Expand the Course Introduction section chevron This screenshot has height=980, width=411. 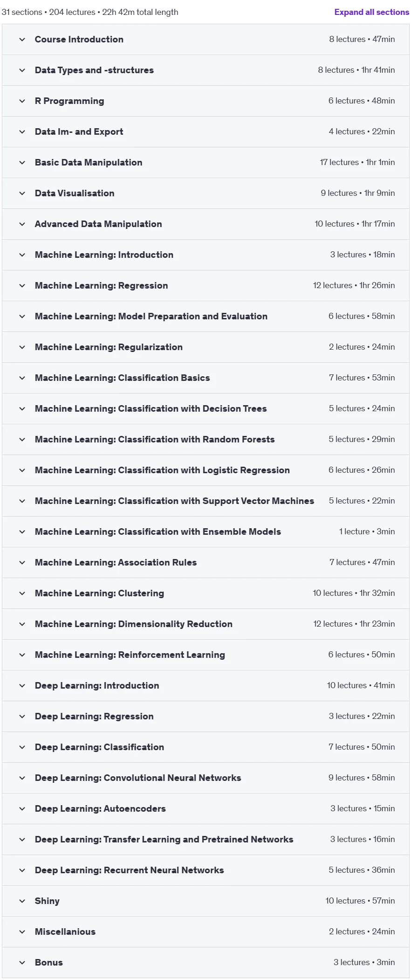(x=22, y=40)
